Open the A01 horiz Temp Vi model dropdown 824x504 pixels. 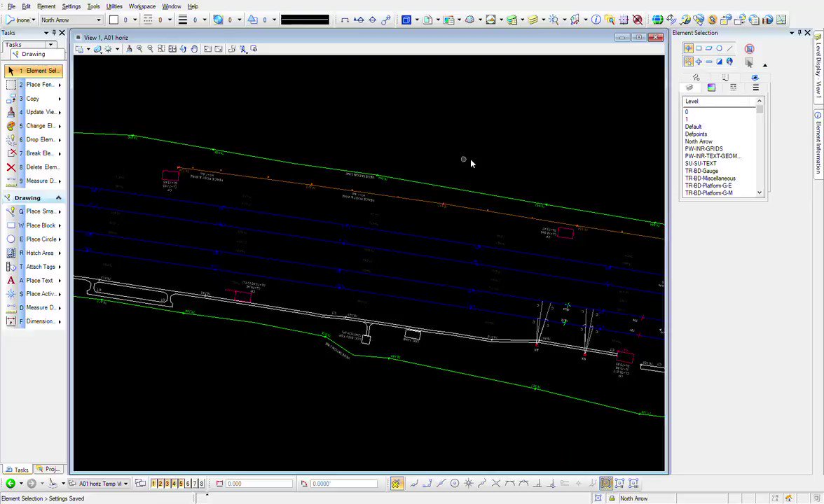click(x=125, y=484)
